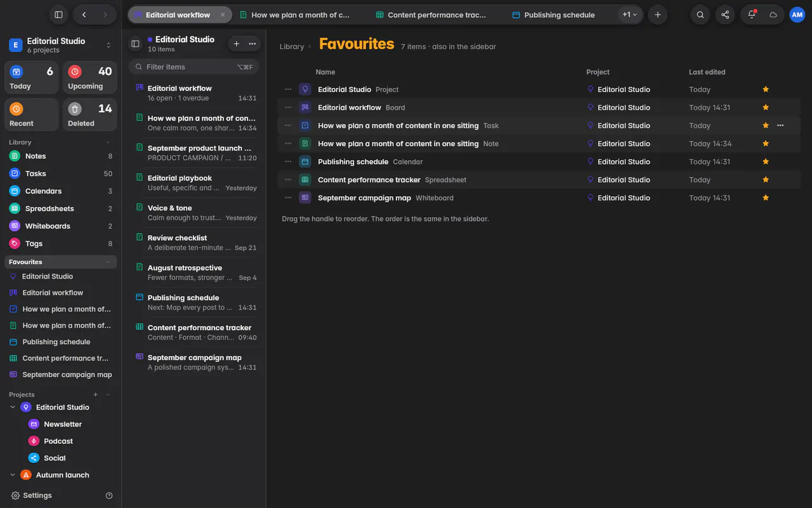Open Spreadsheets in the Library
Screen dimensions: 812x508
point(61,208)
